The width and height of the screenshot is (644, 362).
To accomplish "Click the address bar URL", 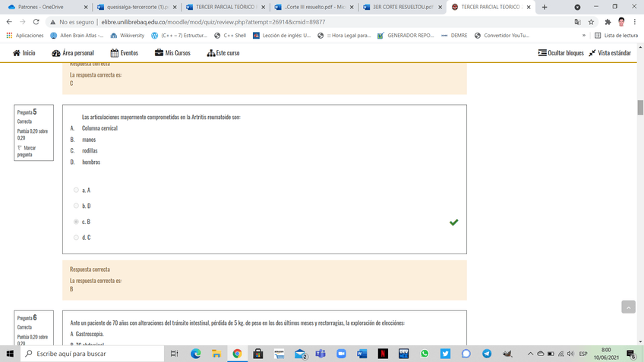I will coord(213,22).
